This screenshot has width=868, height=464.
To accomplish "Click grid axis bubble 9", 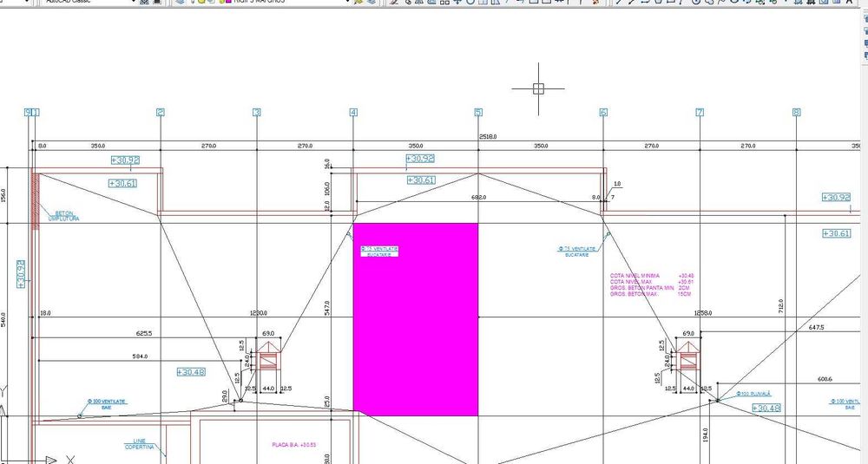I will tap(28, 112).
